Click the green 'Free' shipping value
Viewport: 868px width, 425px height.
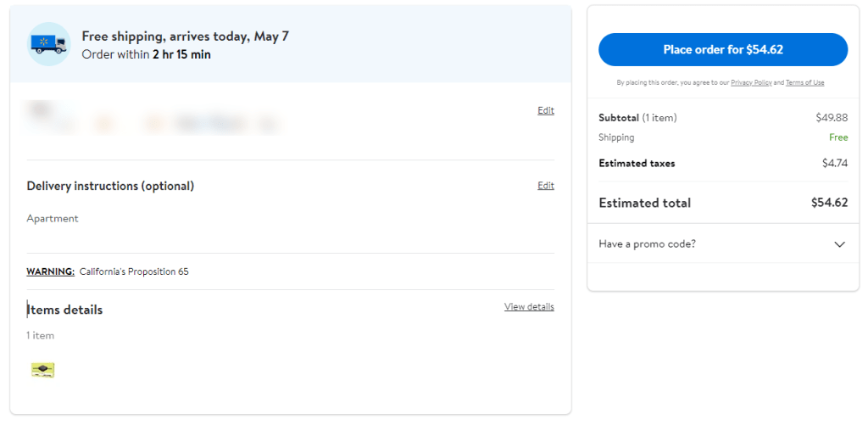point(837,137)
